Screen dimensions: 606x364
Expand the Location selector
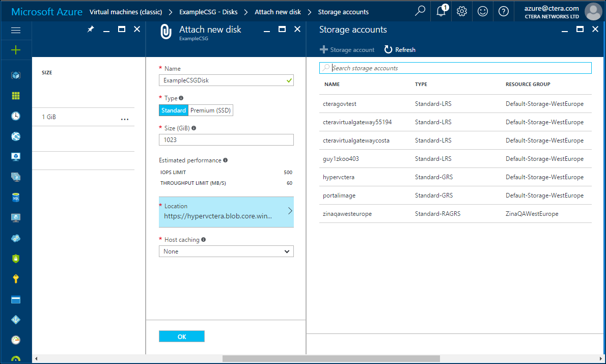pos(226,212)
